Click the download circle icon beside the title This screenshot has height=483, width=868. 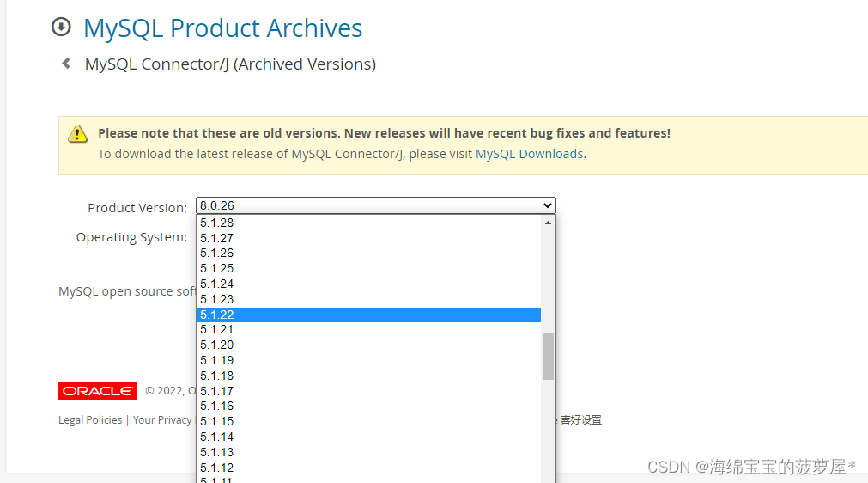click(61, 28)
